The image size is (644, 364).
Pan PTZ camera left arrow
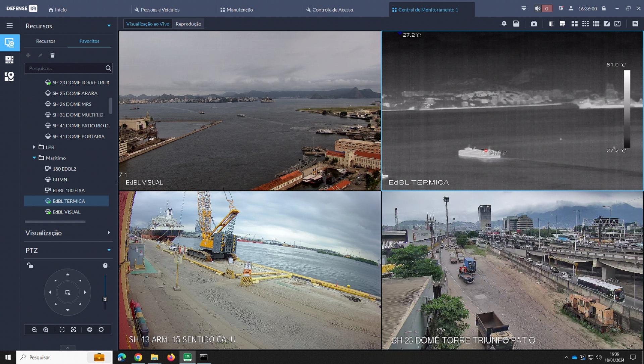50,292
